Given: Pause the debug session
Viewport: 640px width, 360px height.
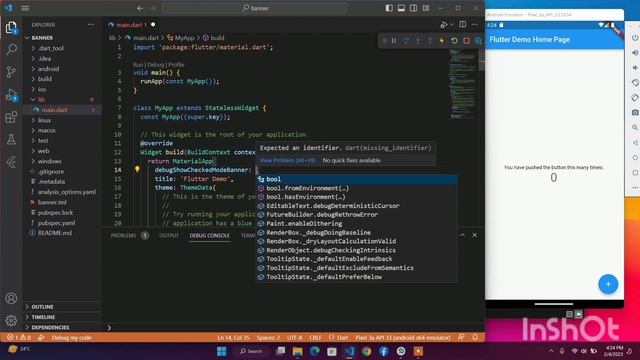Looking at the screenshot, I should click(x=394, y=40).
